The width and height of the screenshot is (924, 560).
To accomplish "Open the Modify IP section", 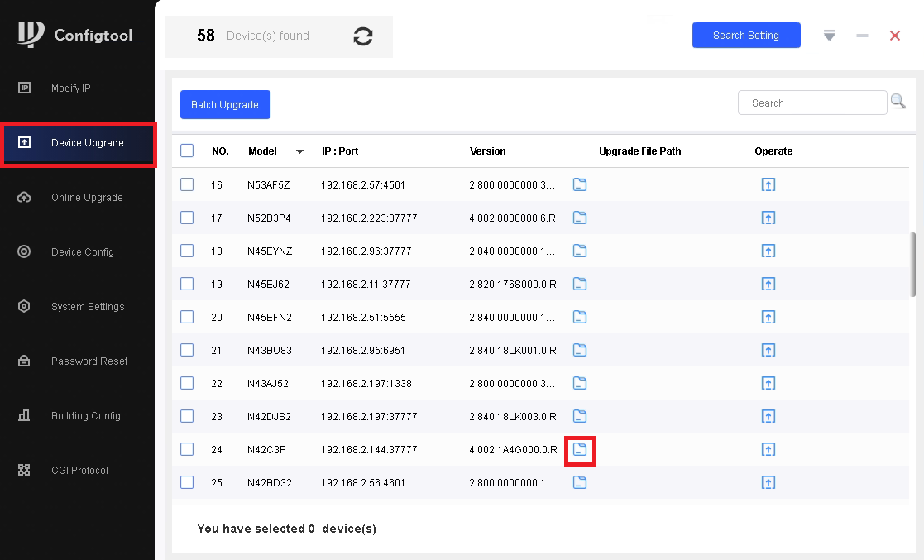I will click(71, 89).
